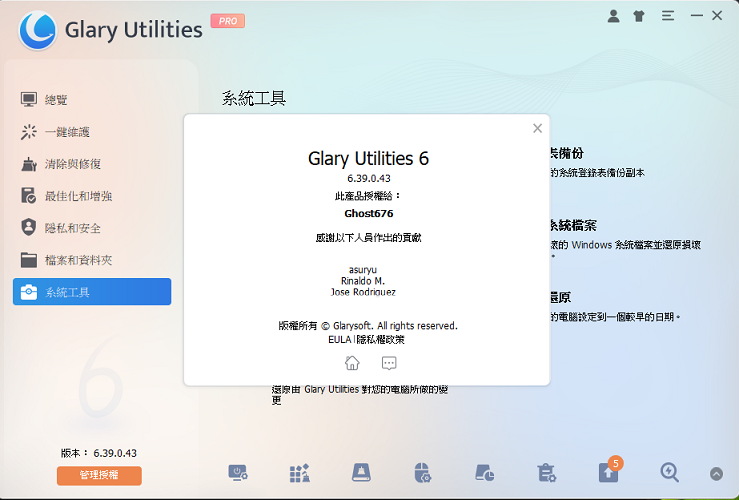Select the 最佳化和增強 tab

(x=92, y=196)
